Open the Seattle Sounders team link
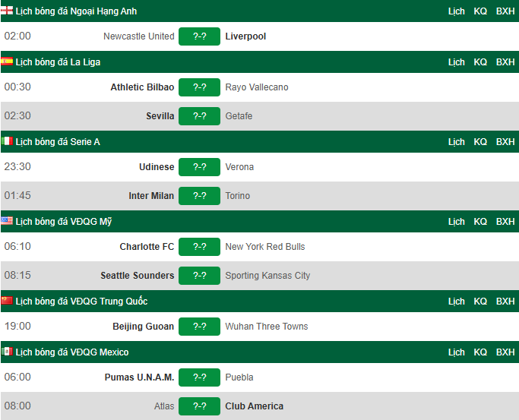This screenshot has height=420, width=519. tap(138, 276)
